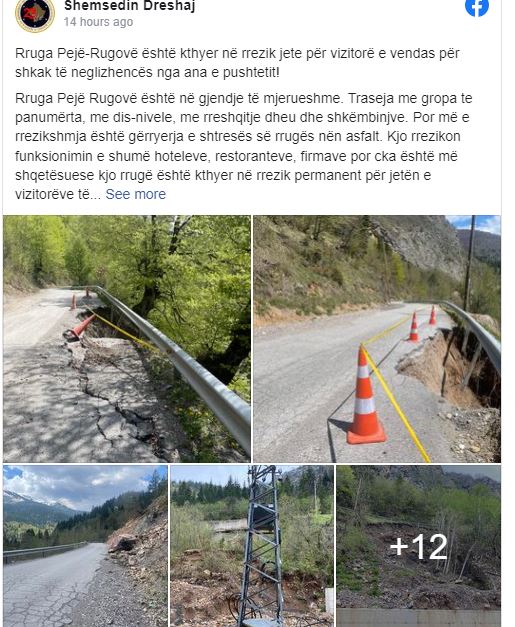Open the '14 hours ago' timestamp
The width and height of the screenshot is (515, 627).
[98, 22]
